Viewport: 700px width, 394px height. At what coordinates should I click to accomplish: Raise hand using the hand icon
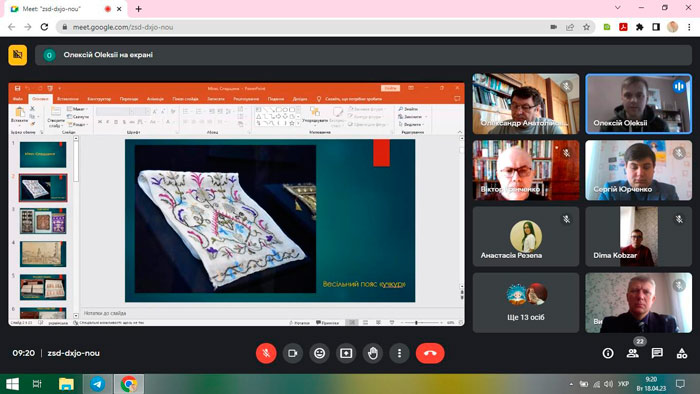[373, 353]
